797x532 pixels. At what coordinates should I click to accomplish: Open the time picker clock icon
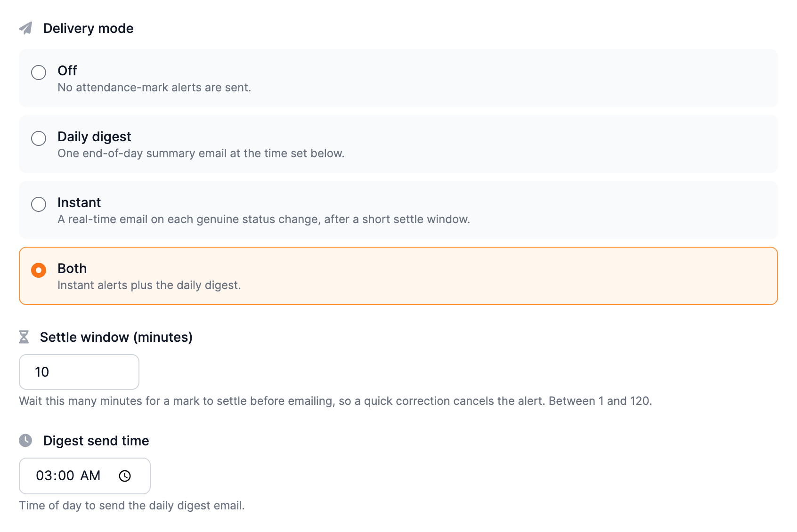click(x=125, y=476)
